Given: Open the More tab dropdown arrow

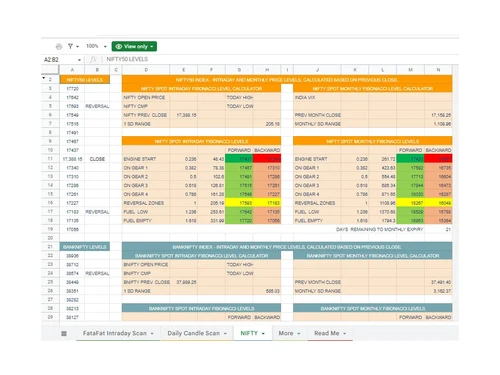Looking at the screenshot, I should (x=299, y=334).
